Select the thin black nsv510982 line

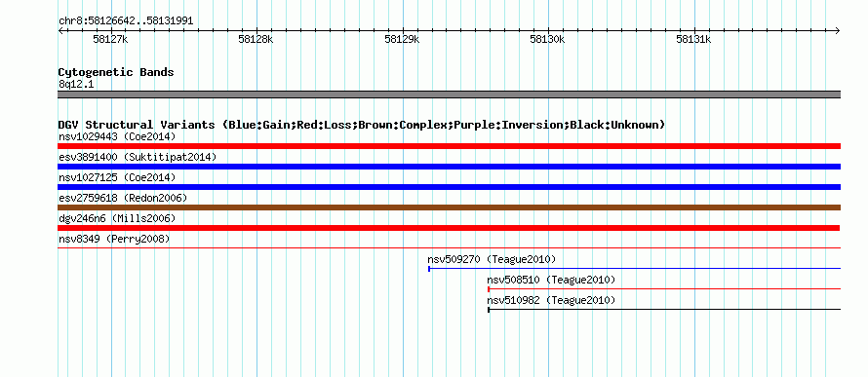click(x=664, y=310)
